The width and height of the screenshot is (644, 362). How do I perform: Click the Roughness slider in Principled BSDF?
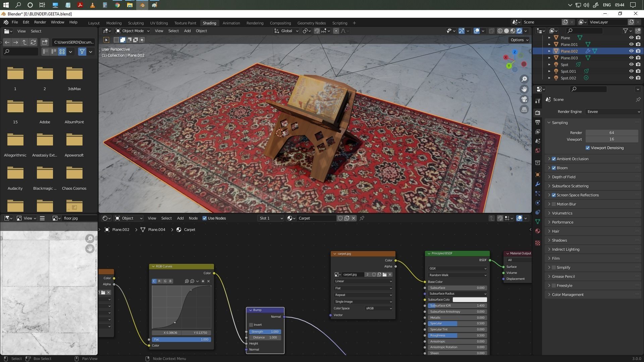pos(457,336)
